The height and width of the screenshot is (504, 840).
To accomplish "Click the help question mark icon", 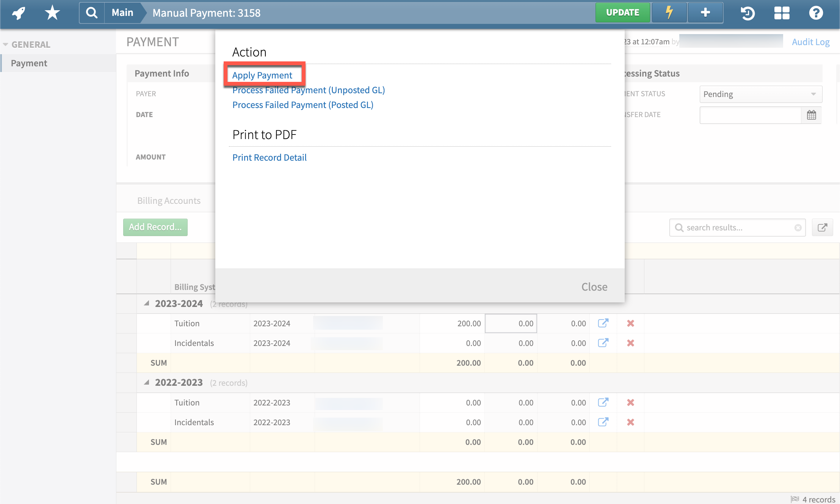I will (816, 13).
